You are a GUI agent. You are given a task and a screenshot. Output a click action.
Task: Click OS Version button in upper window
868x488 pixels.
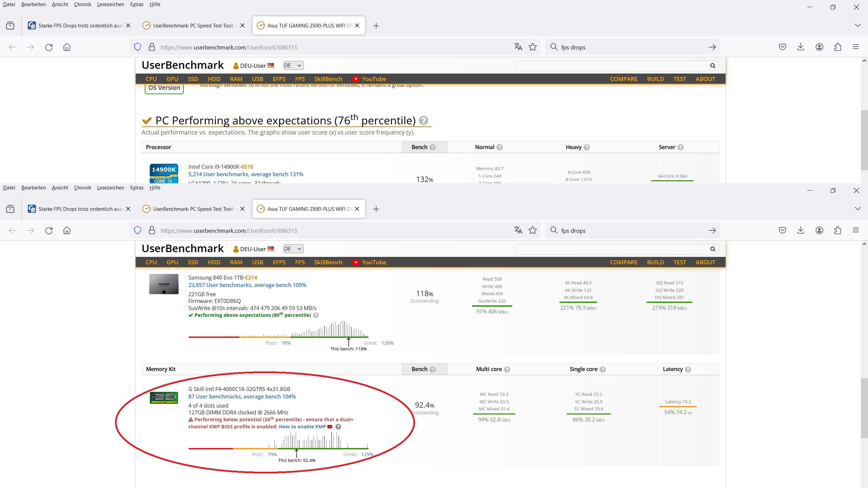(x=164, y=88)
